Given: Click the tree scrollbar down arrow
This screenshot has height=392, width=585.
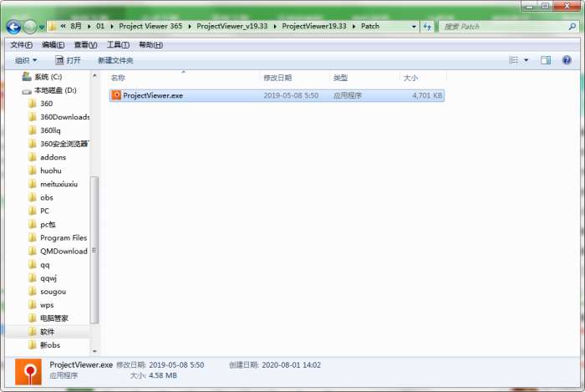Looking at the screenshot, I should pyautogui.click(x=94, y=351).
